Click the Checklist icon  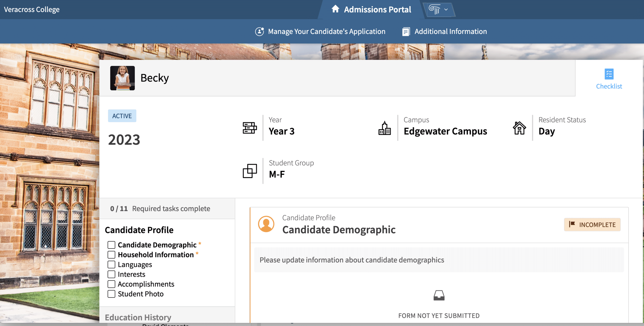[x=609, y=74]
